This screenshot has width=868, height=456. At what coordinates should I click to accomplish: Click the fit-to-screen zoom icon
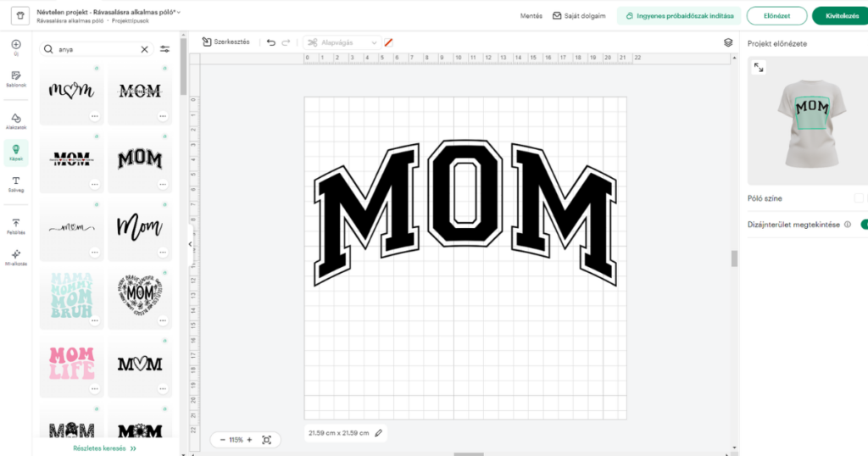267,440
